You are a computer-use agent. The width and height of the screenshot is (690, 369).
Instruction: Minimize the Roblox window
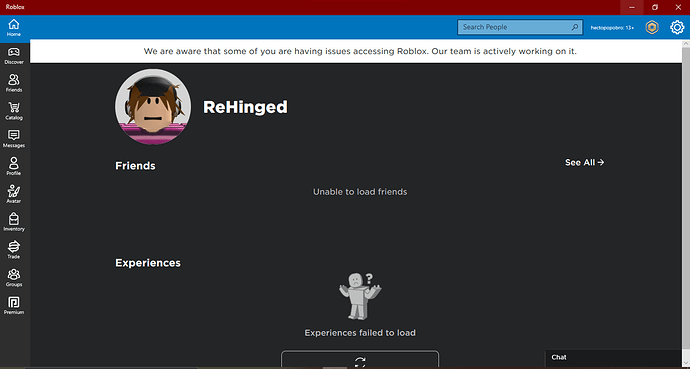[632, 7]
